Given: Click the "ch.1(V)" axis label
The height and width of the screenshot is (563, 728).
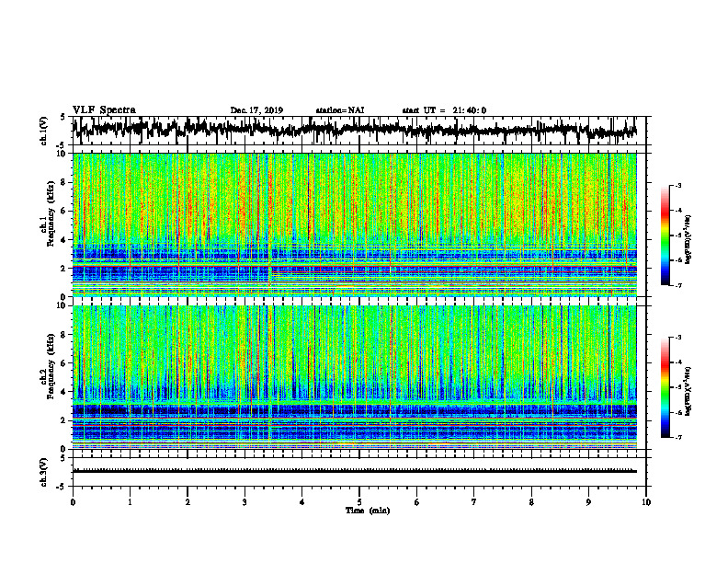Looking at the screenshot, I should pyautogui.click(x=43, y=132).
